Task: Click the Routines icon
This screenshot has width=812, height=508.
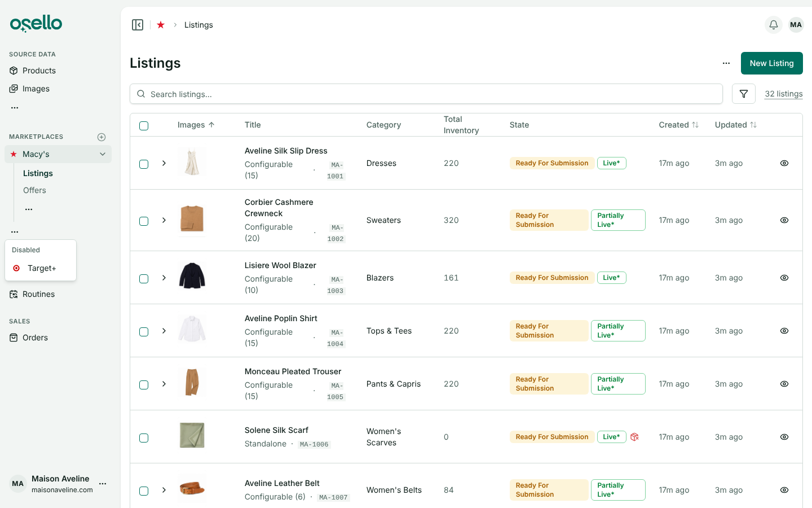Action: [x=14, y=294]
